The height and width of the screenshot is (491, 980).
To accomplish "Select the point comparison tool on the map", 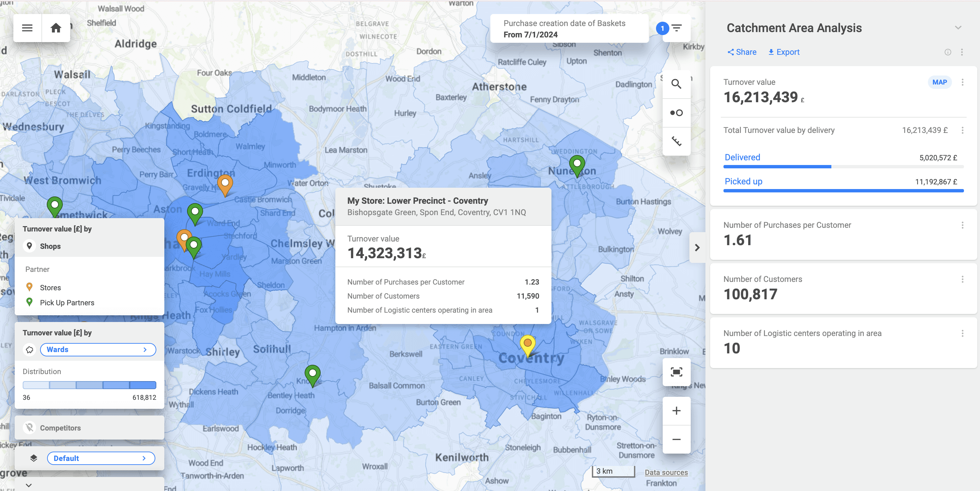I will coord(676,113).
